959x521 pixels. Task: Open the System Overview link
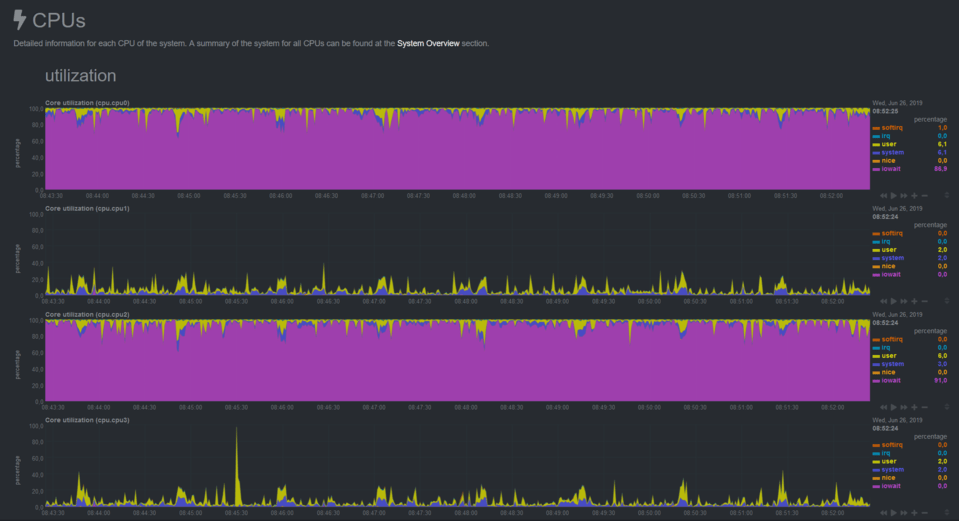point(428,43)
